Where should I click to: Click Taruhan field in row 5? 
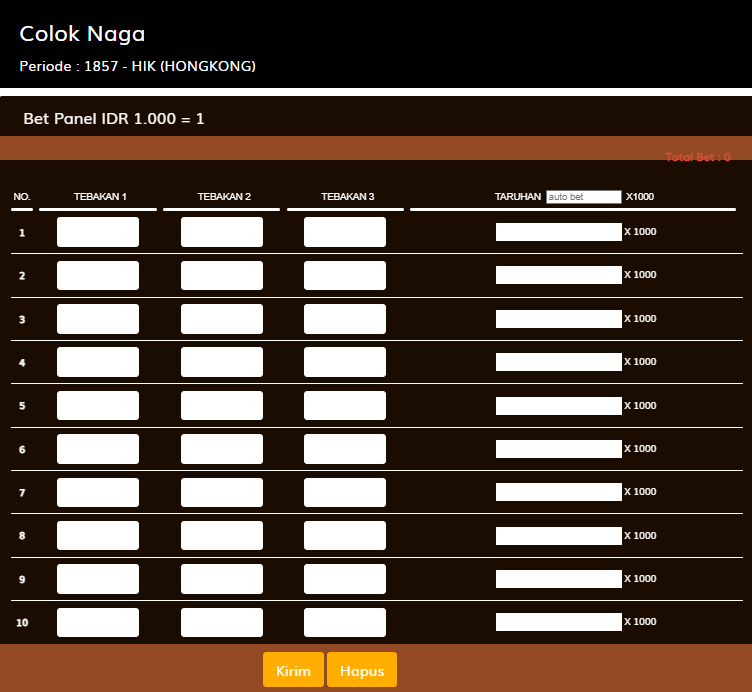point(559,406)
